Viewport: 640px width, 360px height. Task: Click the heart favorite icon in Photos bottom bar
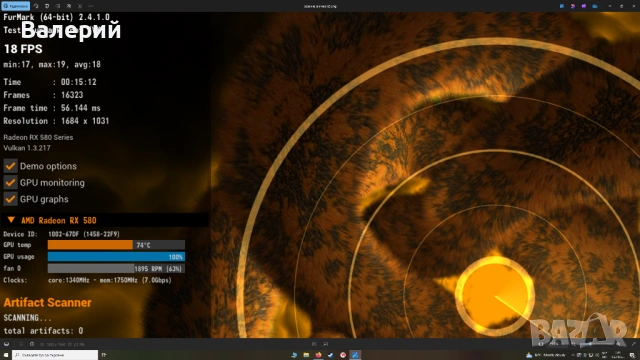[x=21, y=344]
